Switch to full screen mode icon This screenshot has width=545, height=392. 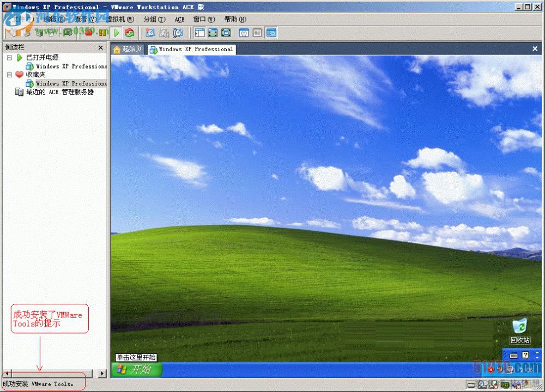[213, 33]
